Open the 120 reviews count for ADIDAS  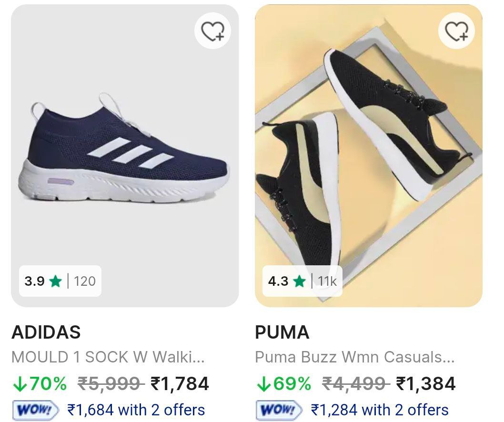[x=86, y=281]
